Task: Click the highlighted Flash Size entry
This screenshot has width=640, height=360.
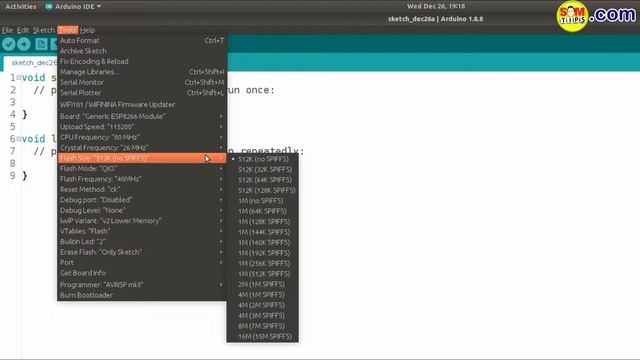Action: click(142, 158)
